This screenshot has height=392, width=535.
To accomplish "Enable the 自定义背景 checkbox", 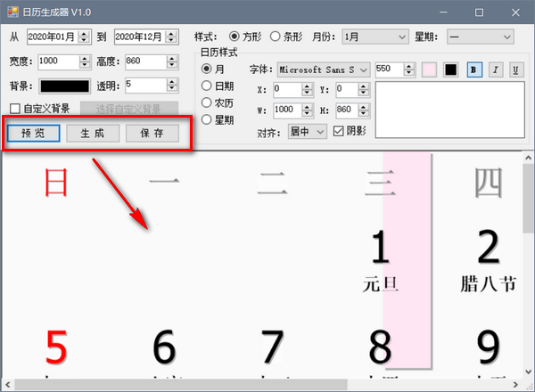I will pyautogui.click(x=15, y=109).
